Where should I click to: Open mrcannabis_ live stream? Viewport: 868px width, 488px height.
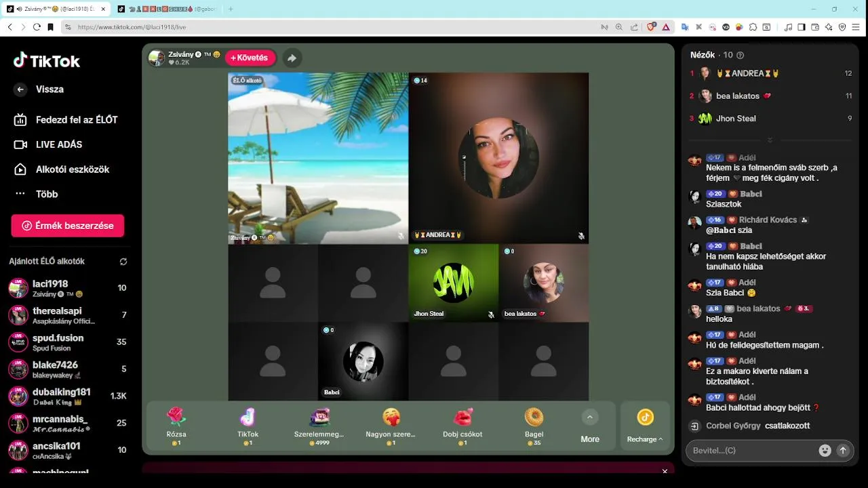click(x=68, y=424)
